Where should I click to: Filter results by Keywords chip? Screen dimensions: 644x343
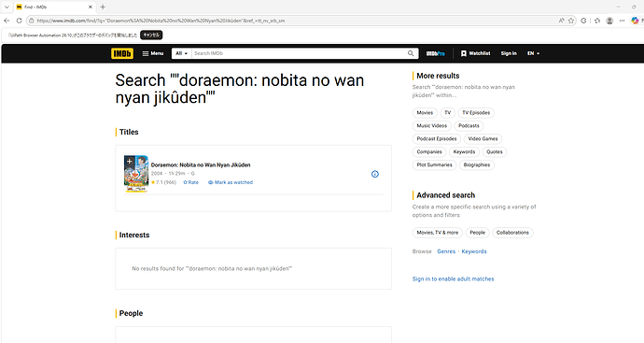tap(464, 151)
